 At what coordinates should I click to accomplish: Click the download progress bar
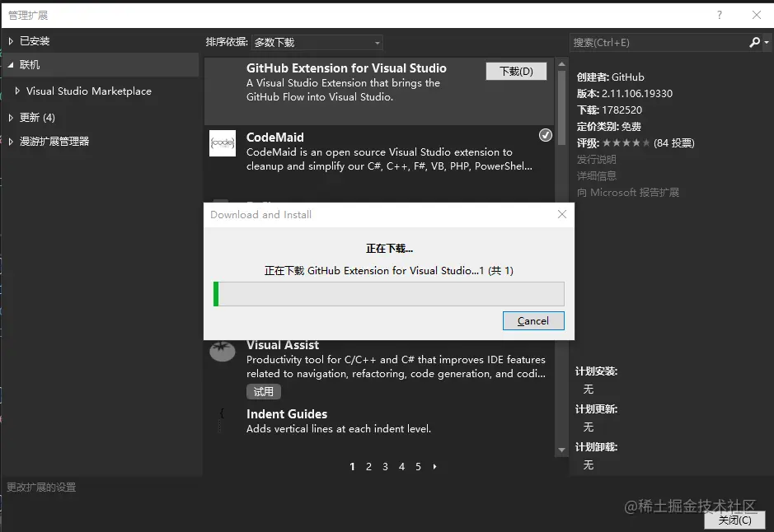click(x=389, y=294)
